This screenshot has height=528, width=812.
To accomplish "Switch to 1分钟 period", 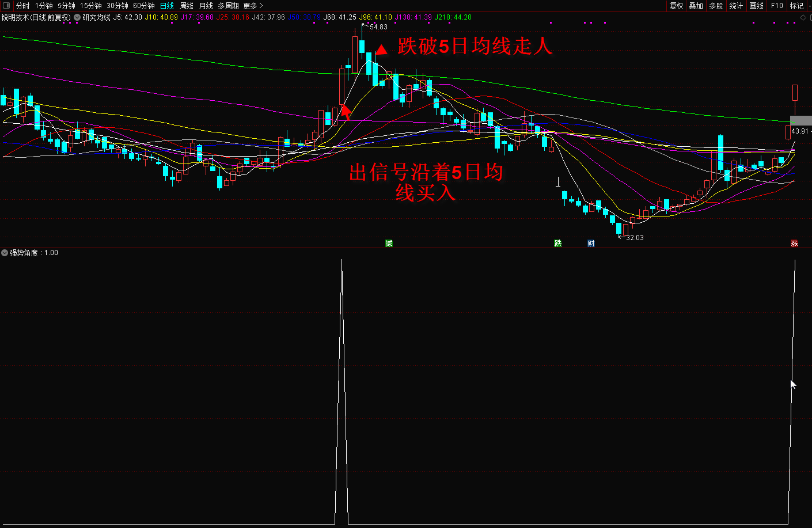I will click(x=44, y=6).
